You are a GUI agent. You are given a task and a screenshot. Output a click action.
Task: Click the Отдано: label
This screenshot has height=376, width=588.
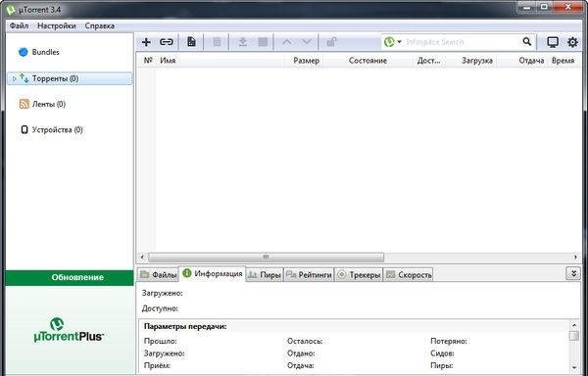pos(301,353)
